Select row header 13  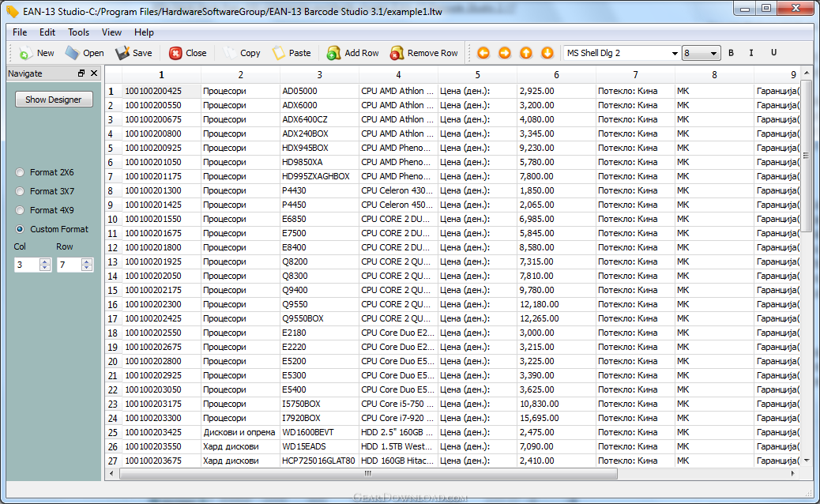[x=113, y=262]
